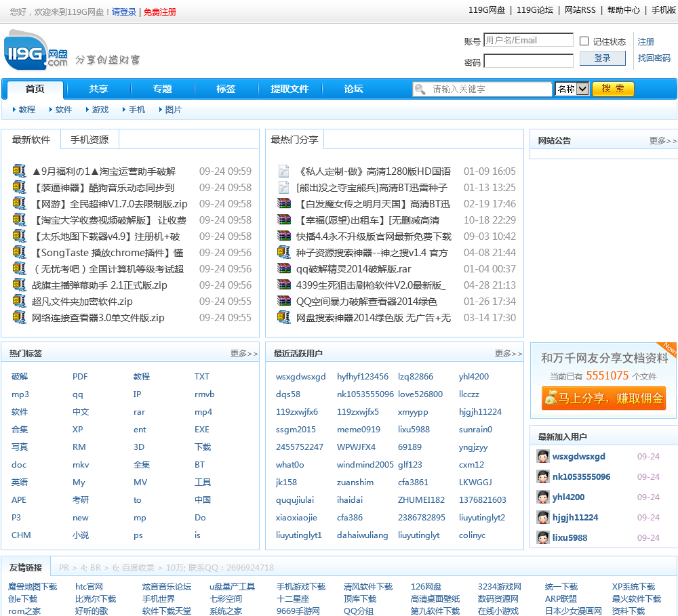The width and height of the screenshot is (678, 616).
Task: Click RAR icon beside QQ空间暴力破解查看器2014绿色
Action: (x=283, y=301)
